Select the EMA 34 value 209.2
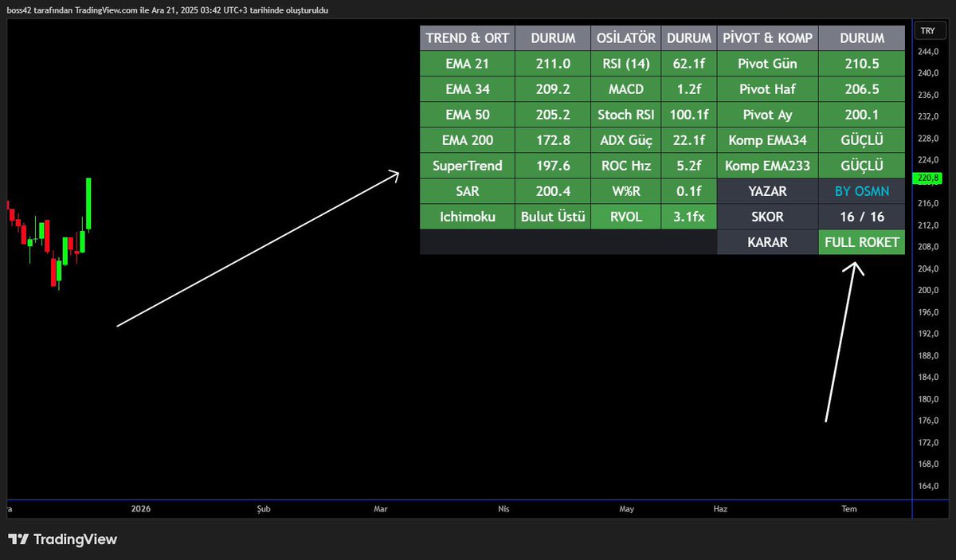 coord(553,89)
